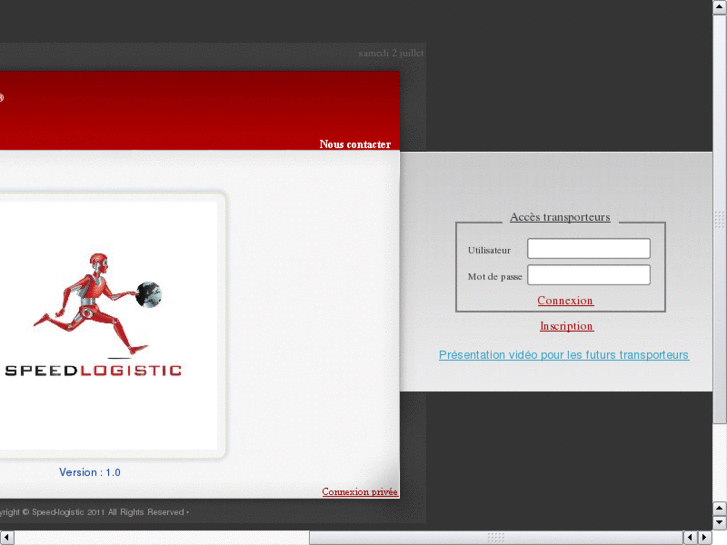Screen dimensions: 727x545
Task: Open the Inscription link
Action: pyautogui.click(x=567, y=326)
